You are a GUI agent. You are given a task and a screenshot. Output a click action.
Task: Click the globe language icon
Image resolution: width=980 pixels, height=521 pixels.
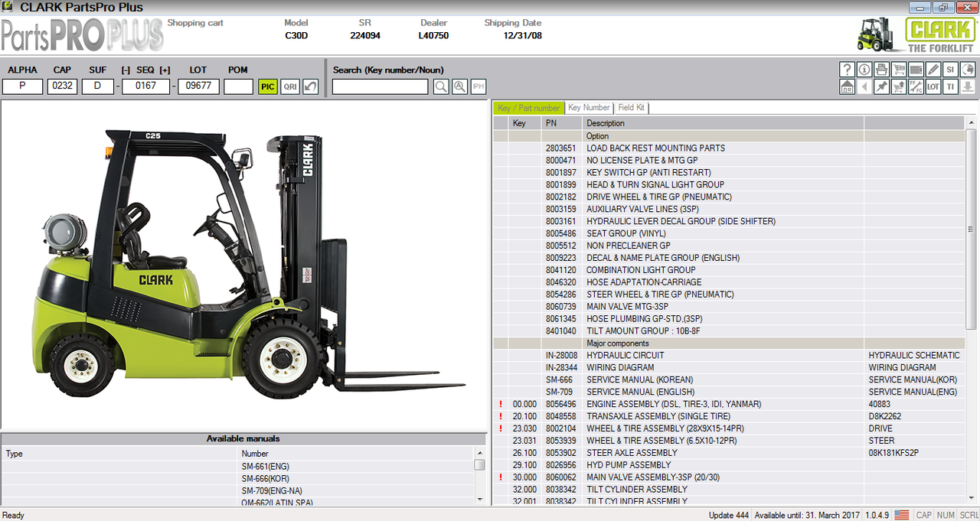pos(967,70)
